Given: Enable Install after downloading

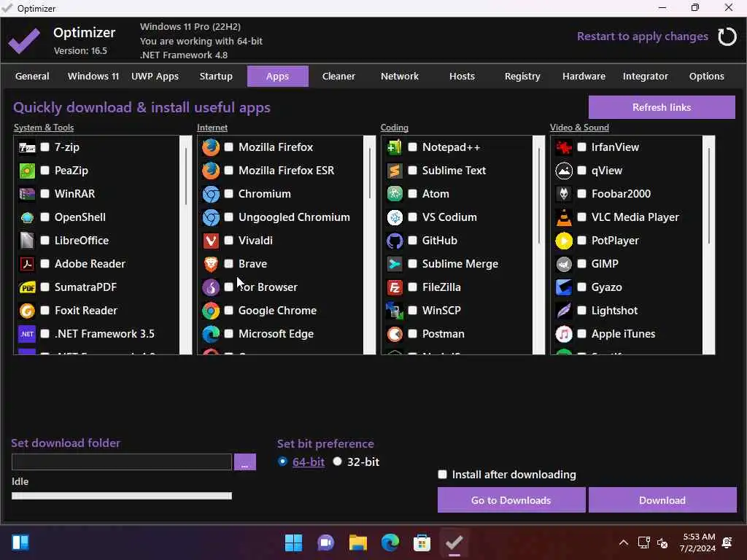Looking at the screenshot, I should click(443, 474).
